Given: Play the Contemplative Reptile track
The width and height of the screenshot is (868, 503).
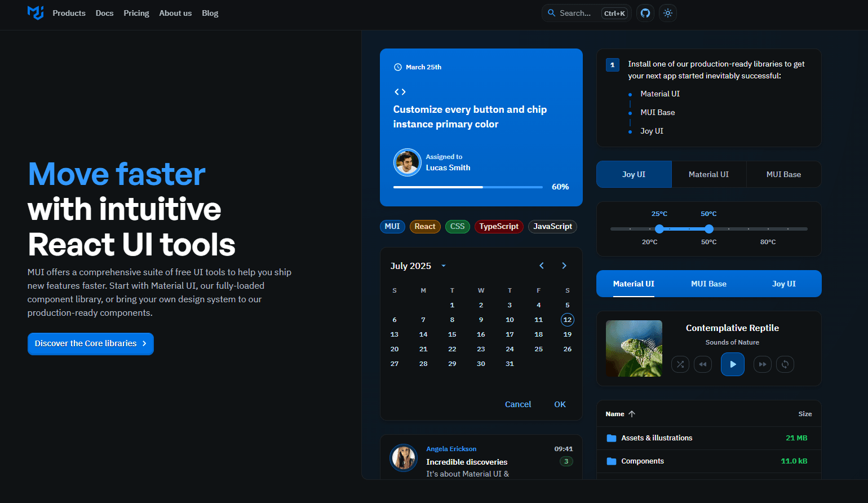Looking at the screenshot, I should [x=732, y=364].
